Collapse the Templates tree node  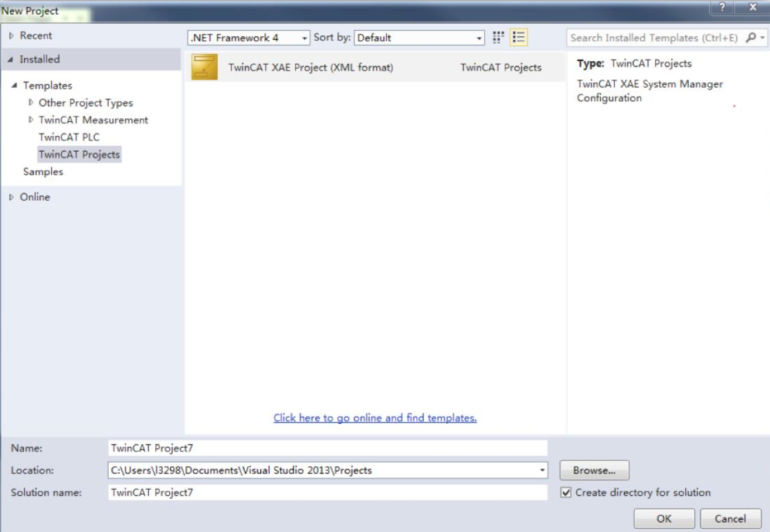pos(14,86)
